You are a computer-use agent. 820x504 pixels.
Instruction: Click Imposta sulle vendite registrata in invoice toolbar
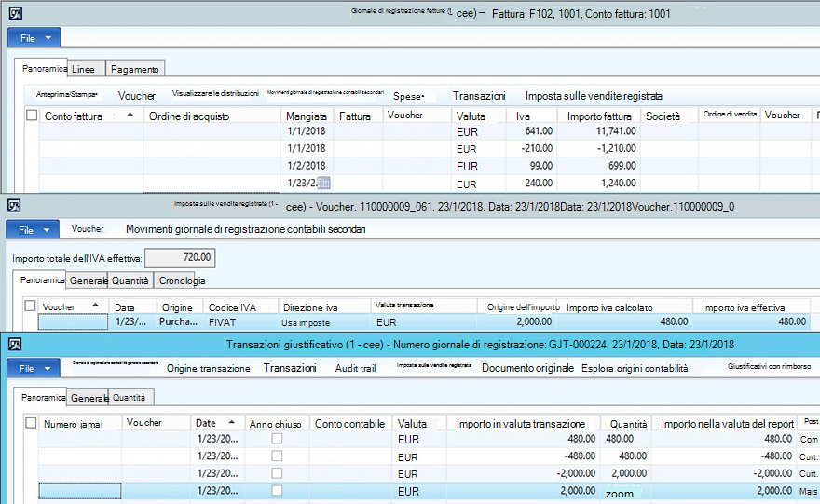tap(594, 96)
